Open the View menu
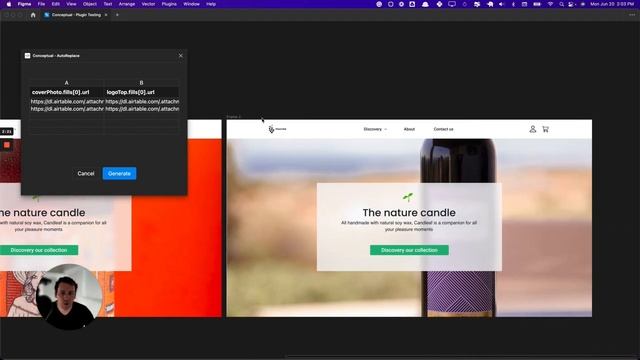Image resolution: width=640 pixels, height=360 pixels. [71, 4]
